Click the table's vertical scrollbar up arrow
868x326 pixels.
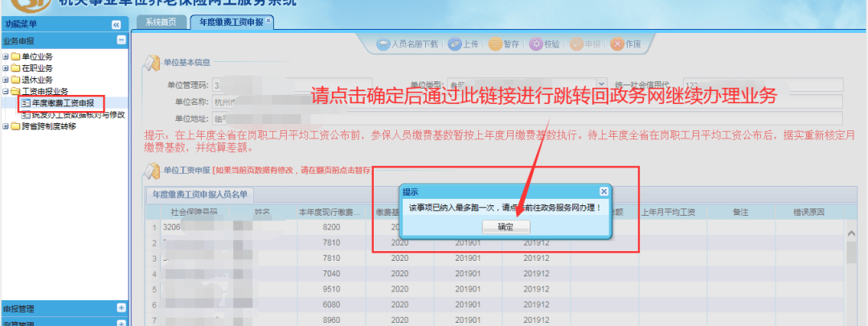coord(852,232)
